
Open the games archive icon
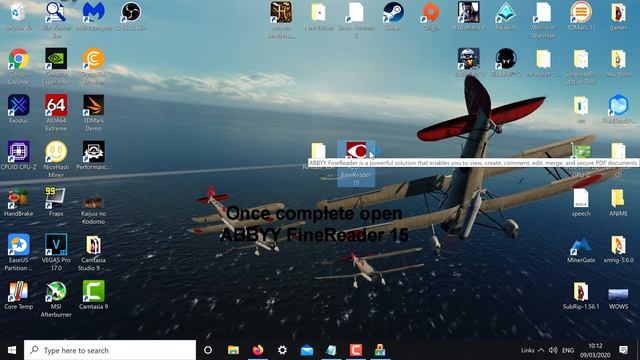tap(618, 17)
